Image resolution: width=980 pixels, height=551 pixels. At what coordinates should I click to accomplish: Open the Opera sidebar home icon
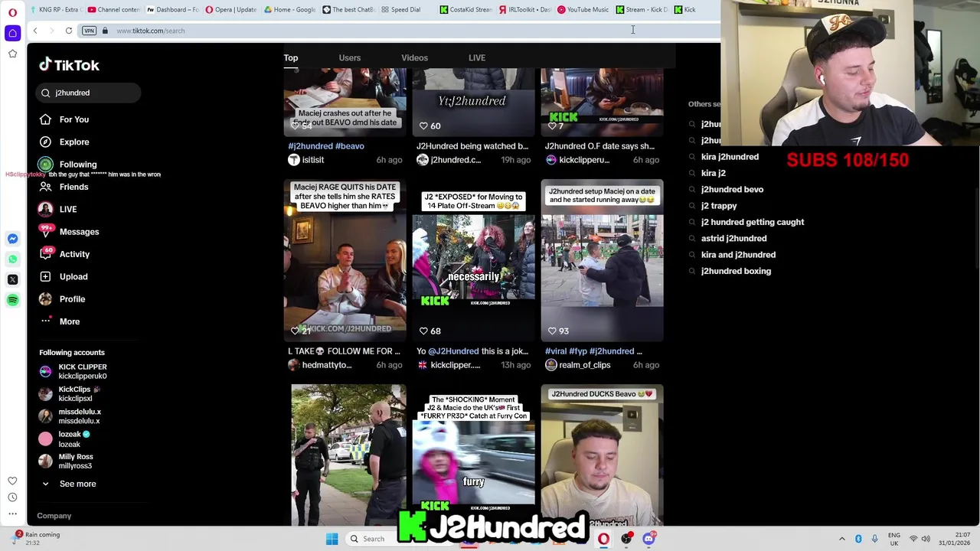coord(12,33)
